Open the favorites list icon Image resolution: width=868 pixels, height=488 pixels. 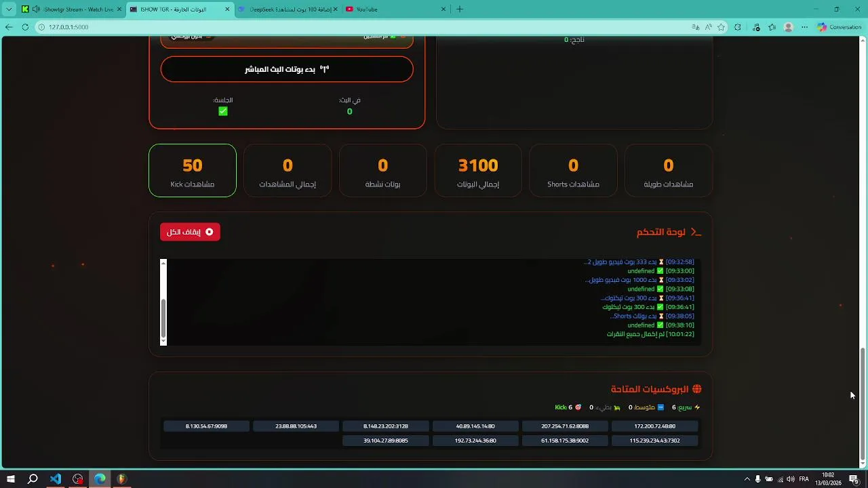coord(772,27)
